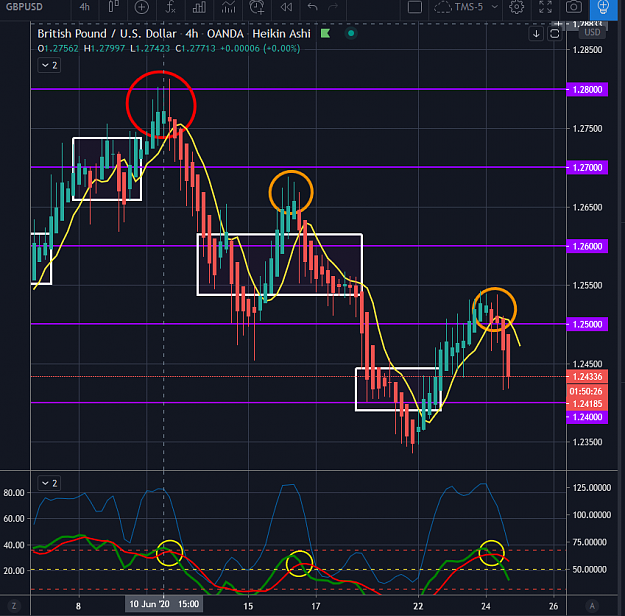Click the 1.25000 purple price label

point(587,324)
